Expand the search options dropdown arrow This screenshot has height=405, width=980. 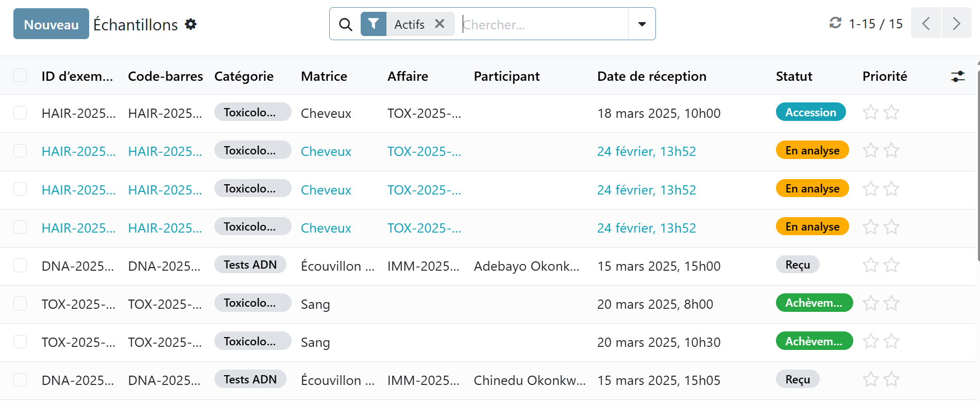(641, 24)
